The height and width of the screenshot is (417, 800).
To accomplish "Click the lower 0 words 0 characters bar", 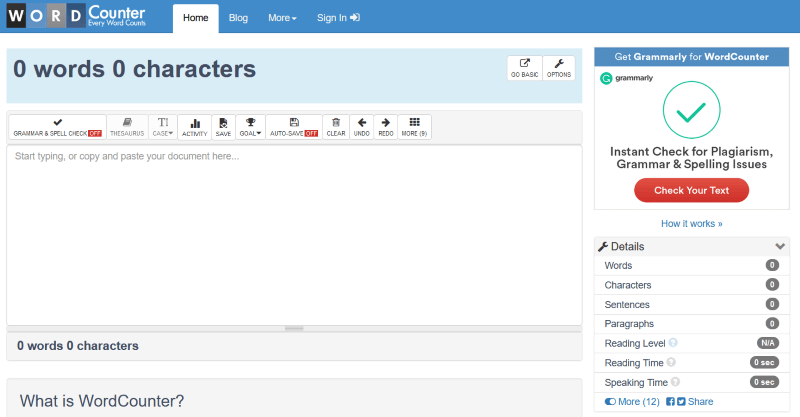I will pos(294,346).
